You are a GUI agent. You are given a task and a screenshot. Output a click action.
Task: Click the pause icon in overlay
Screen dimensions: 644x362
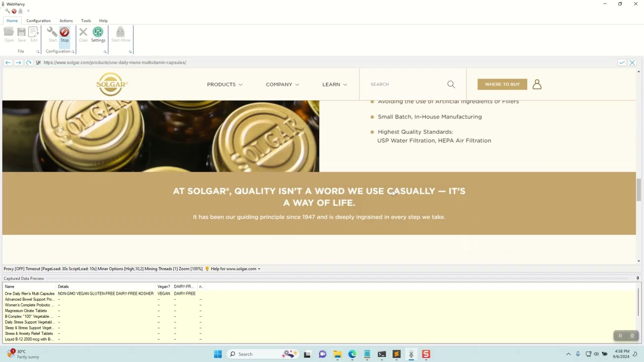(x=620, y=336)
